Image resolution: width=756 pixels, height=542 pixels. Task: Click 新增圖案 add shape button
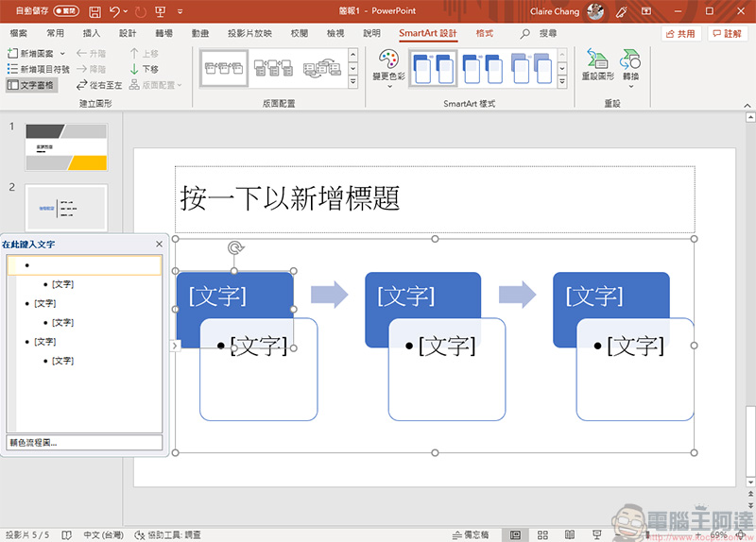pos(31,54)
